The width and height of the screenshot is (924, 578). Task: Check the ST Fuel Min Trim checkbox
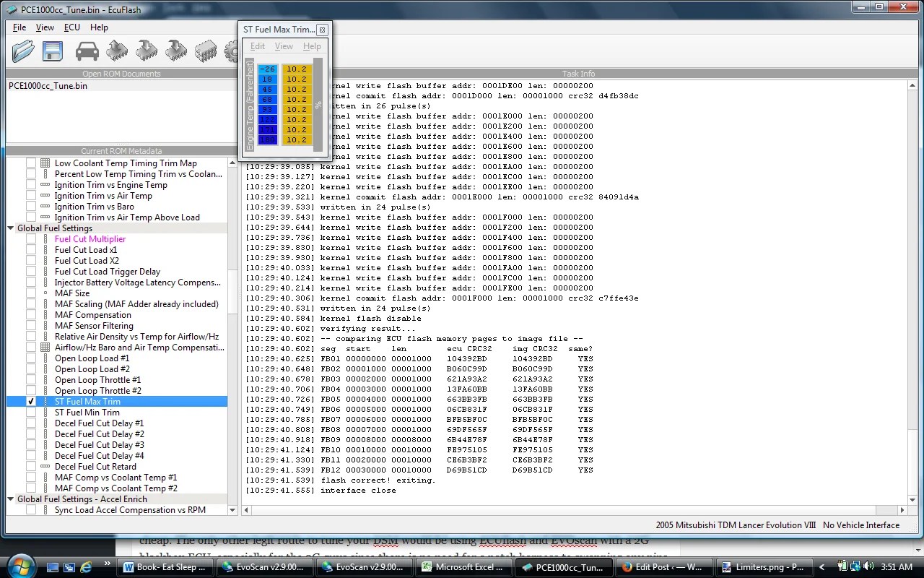click(31, 413)
